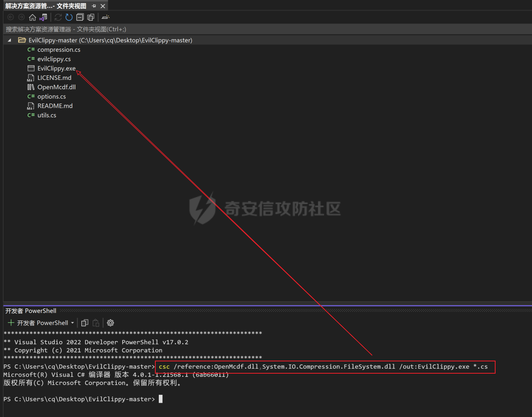The height and width of the screenshot is (417, 532).
Task: Pin the Solution Explorer panel
Action: click(x=94, y=6)
